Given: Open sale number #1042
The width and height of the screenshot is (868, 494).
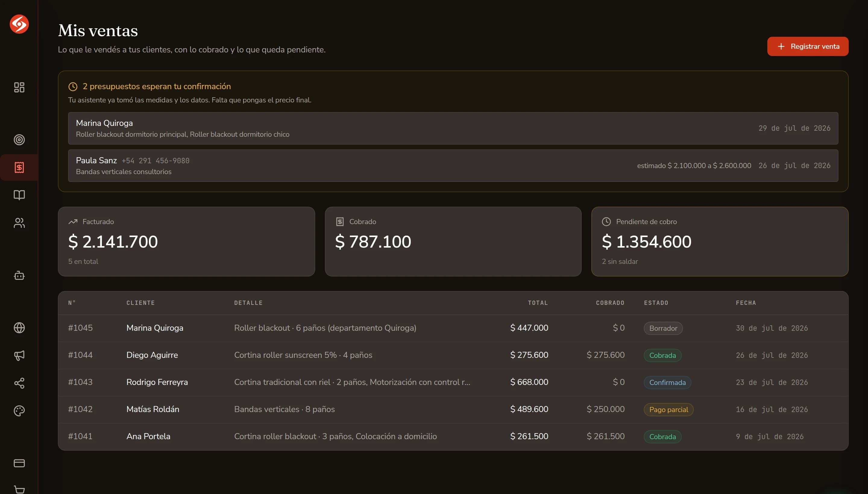Looking at the screenshot, I should pyautogui.click(x=80, y=409).
